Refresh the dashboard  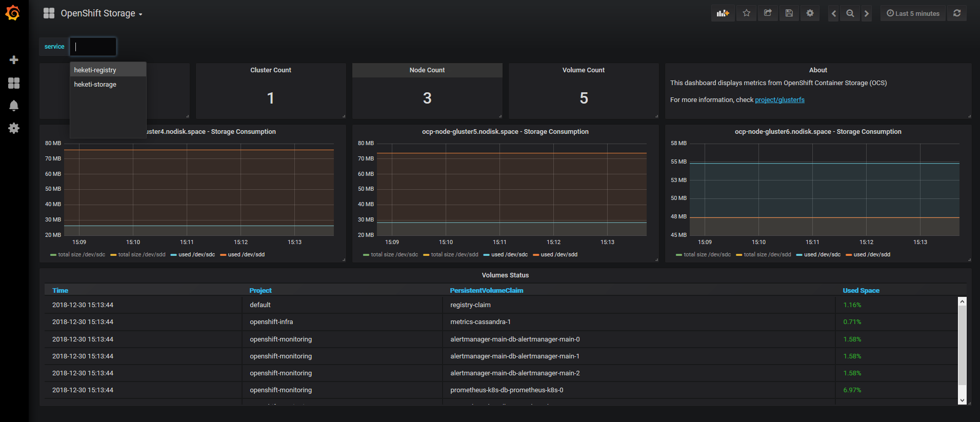(x=957, y=13)
